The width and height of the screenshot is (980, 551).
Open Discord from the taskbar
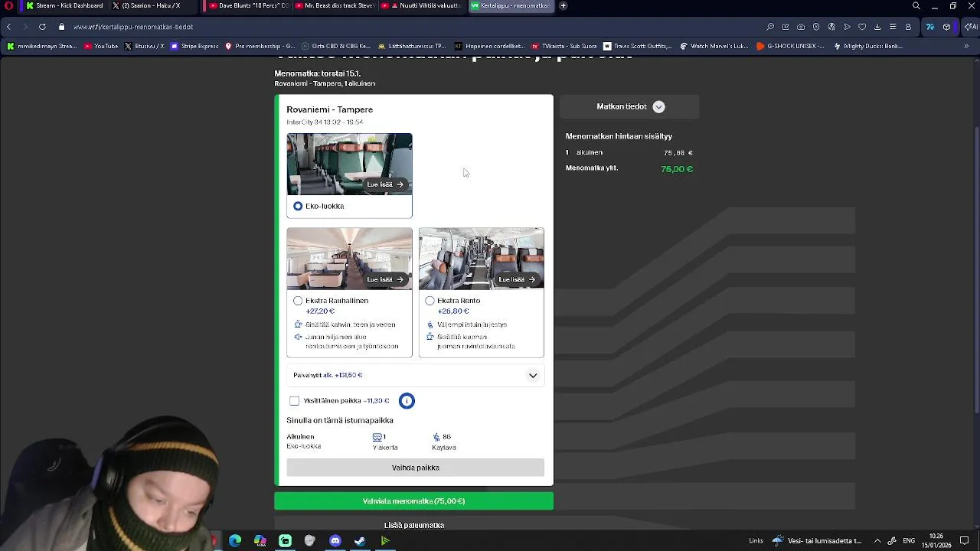335,541
